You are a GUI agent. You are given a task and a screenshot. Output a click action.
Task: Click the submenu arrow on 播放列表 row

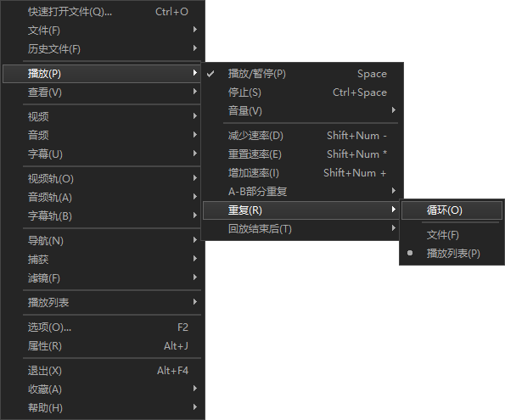point(195,301)
